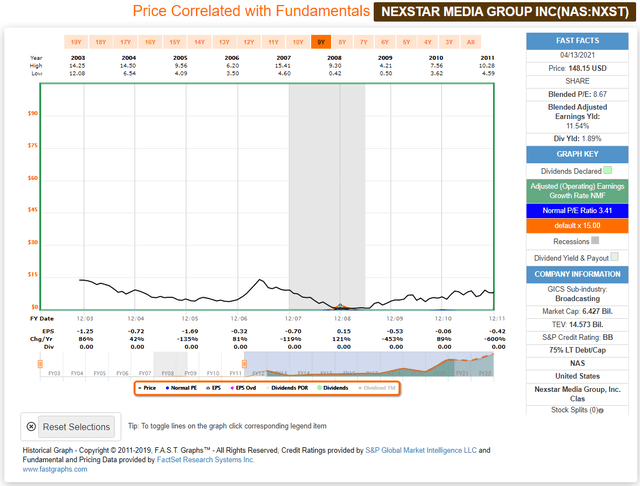This screenshot has width=640, height=486.
Task: Click the $90 axis label
Action: [x=33, y=113]
